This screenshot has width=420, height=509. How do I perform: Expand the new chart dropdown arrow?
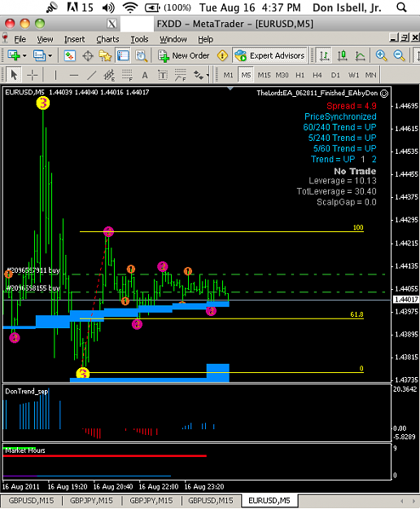24,56
